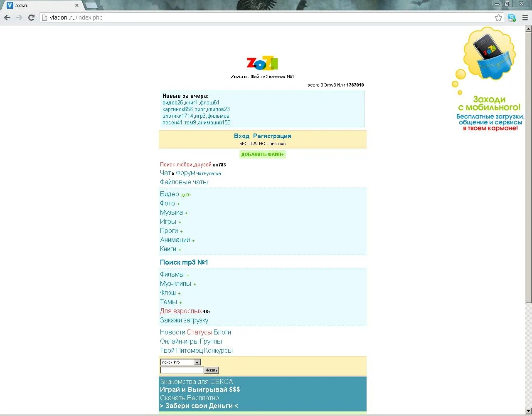532x416 pixels.
Task: Expand the поиск Игр dropdown
Action: pos(180,362)
